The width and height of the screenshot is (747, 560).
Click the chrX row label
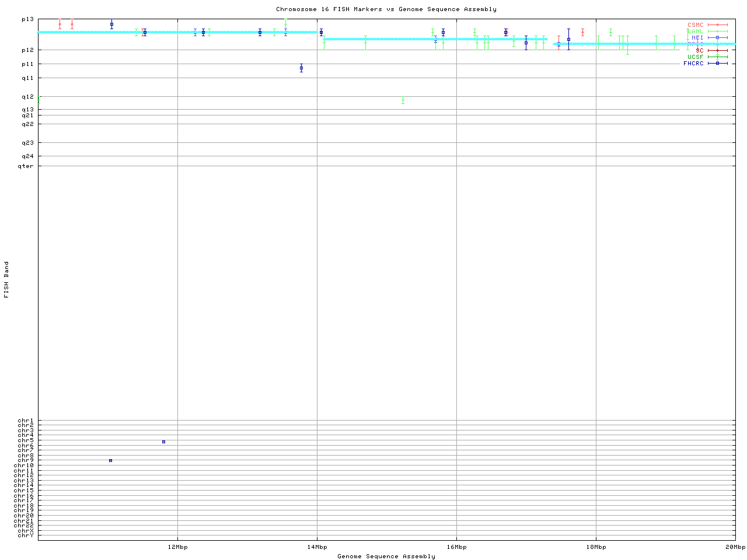pos(26,530)
